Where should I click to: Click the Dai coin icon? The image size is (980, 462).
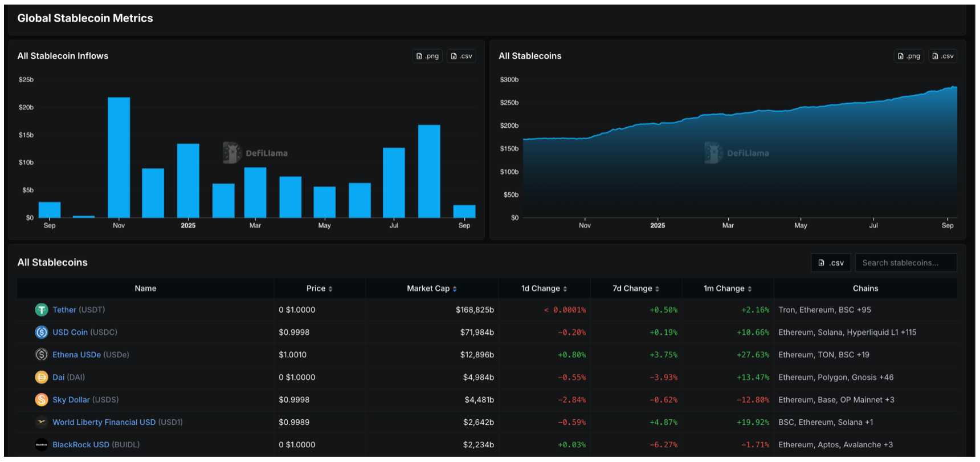42,377
